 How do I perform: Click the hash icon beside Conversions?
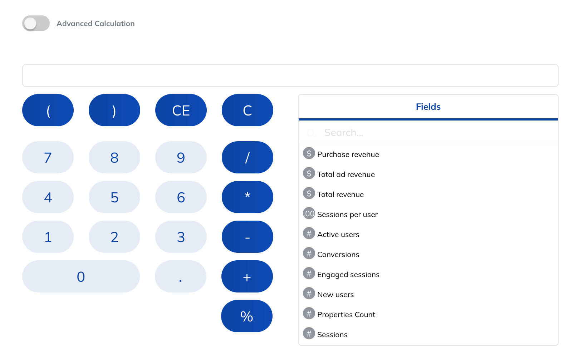pyautogui.click(x=309, y=254)
